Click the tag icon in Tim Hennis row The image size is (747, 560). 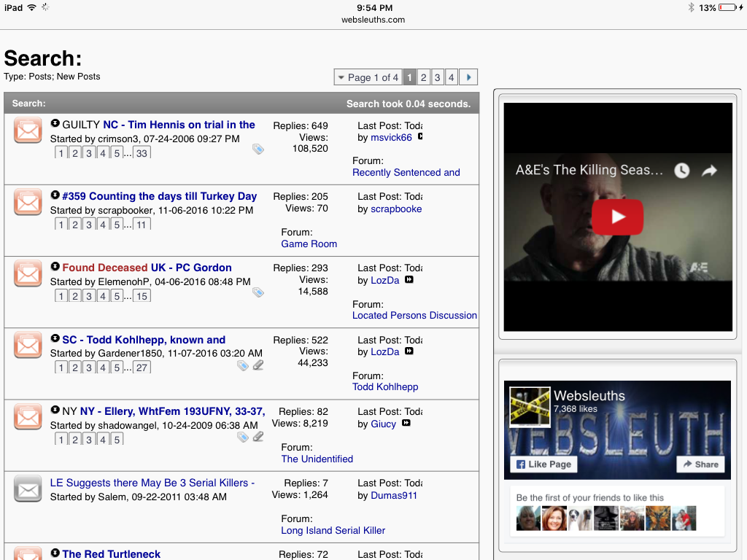point(258,149)
